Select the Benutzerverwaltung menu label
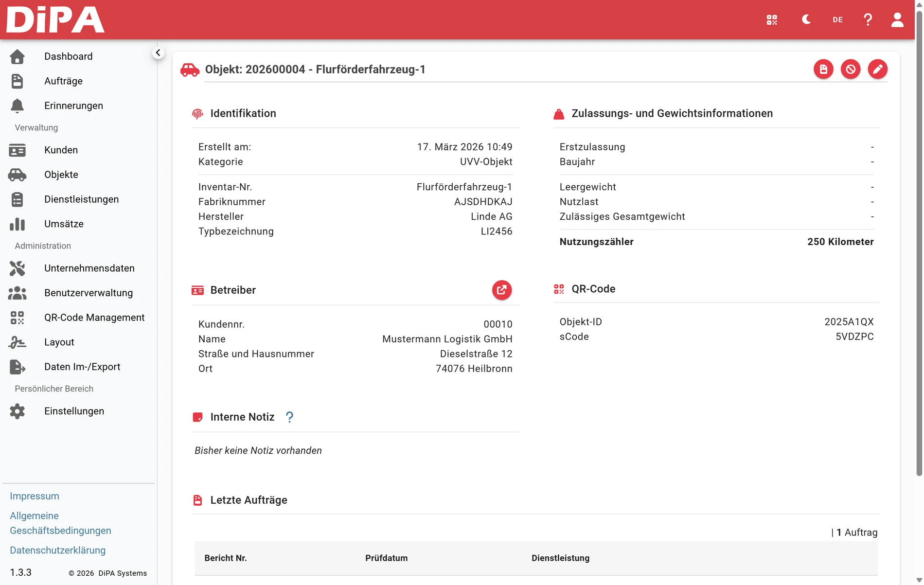 (x=89, y=293)
